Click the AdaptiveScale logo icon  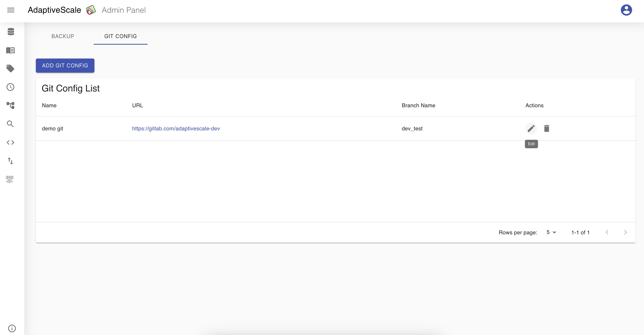click(x=91, y=10)
